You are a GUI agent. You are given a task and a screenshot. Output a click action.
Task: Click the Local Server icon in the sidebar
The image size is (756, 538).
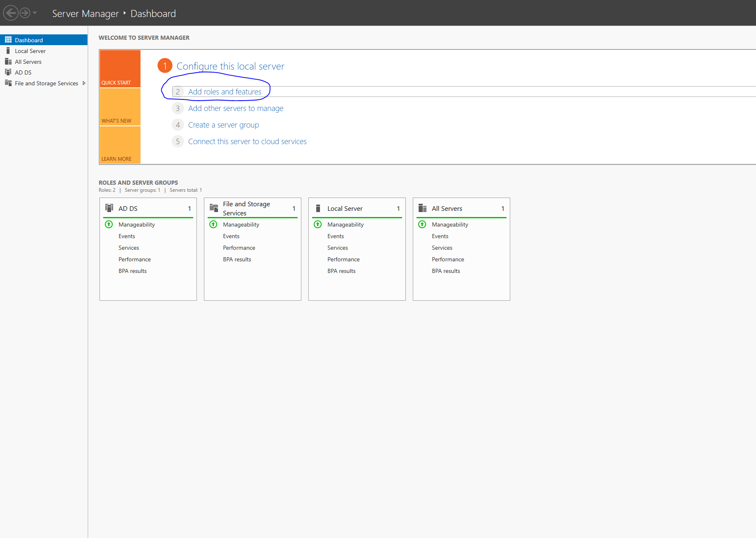pos(9,51)
